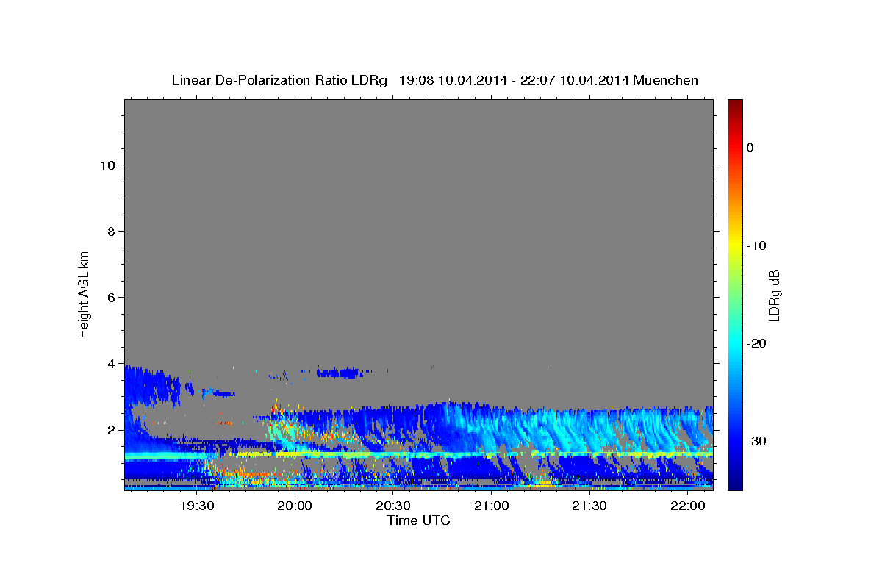Click the plot title 'Linear De-Polarization Ratio LDRg'
Image resolution: width=882 pixels, height=588 pixels.
coord(279,80)
